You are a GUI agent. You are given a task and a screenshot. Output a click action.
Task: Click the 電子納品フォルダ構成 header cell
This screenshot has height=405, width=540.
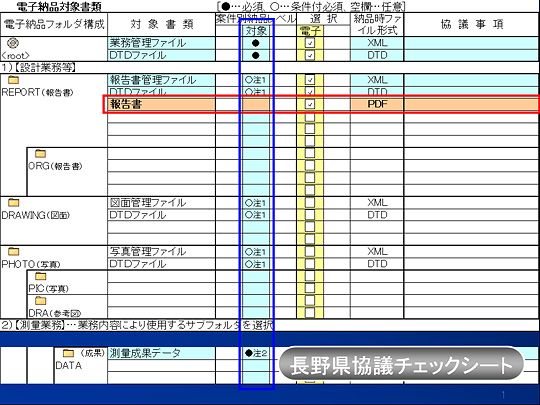(54, 24)
